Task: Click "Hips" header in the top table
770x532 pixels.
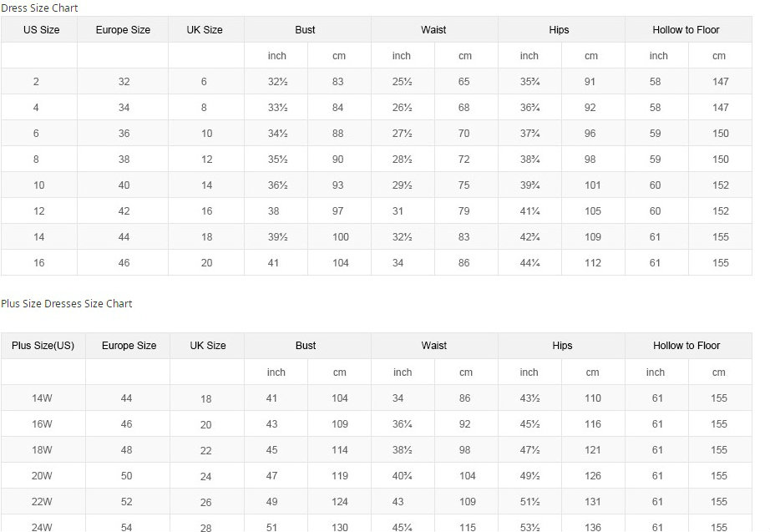Action: point(560,30)
